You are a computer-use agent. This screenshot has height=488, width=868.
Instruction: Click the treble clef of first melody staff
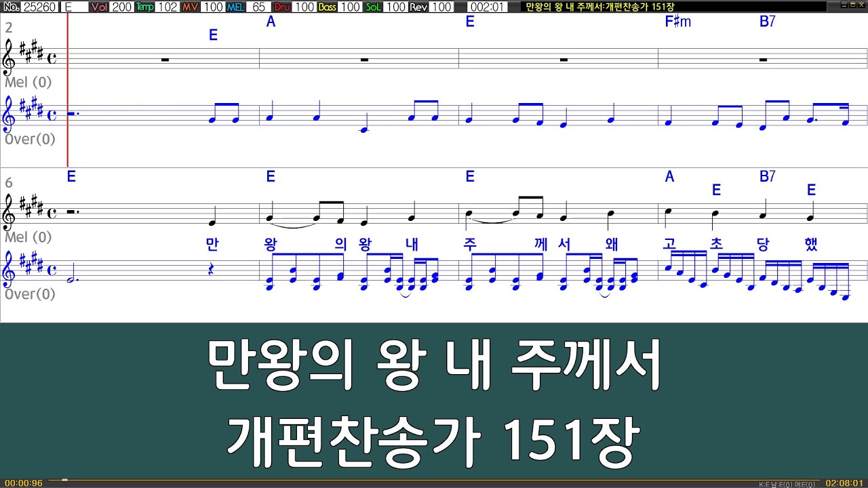[x=10, y=58]
